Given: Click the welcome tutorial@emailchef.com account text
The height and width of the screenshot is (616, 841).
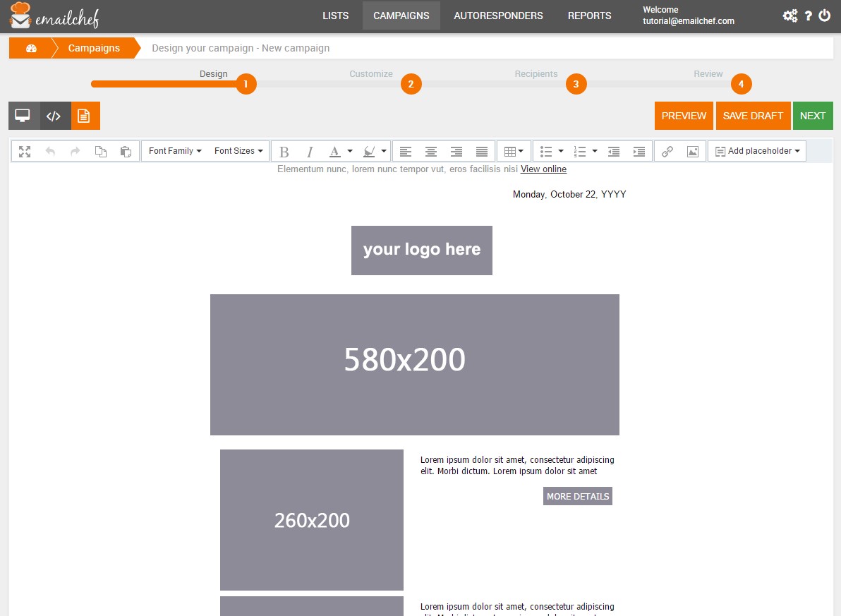Looking at the screenshot, I should point(689,16).
